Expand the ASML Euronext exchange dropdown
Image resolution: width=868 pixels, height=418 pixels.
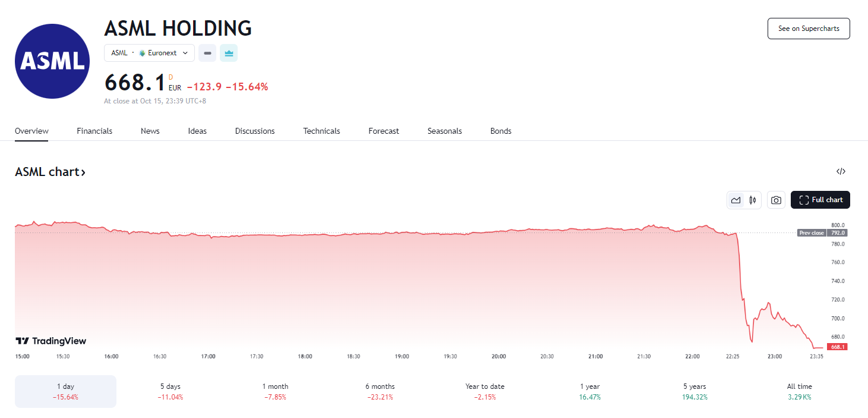pyautogui.click(x=149, y=53)
